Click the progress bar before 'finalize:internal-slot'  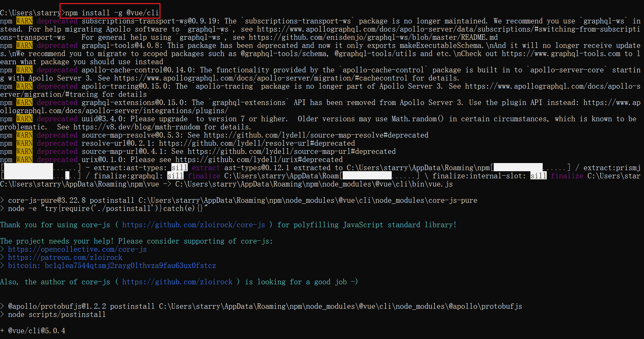click(380, 176)
